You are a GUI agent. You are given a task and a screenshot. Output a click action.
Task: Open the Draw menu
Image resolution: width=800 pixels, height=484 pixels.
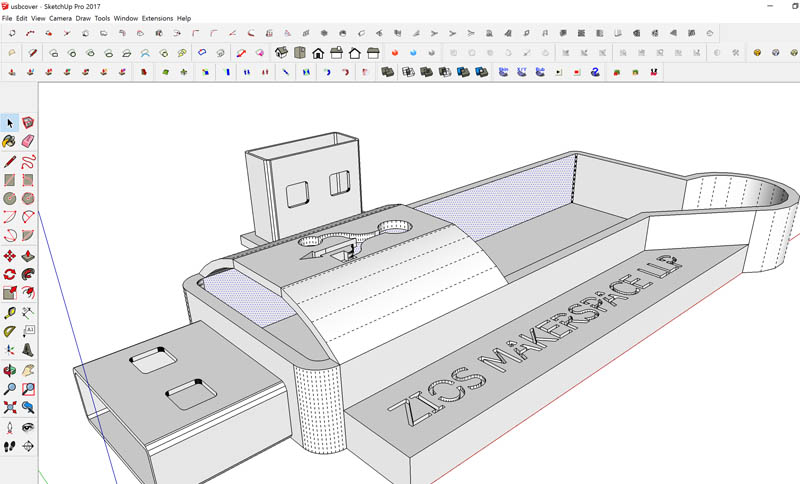coord(83,18)
